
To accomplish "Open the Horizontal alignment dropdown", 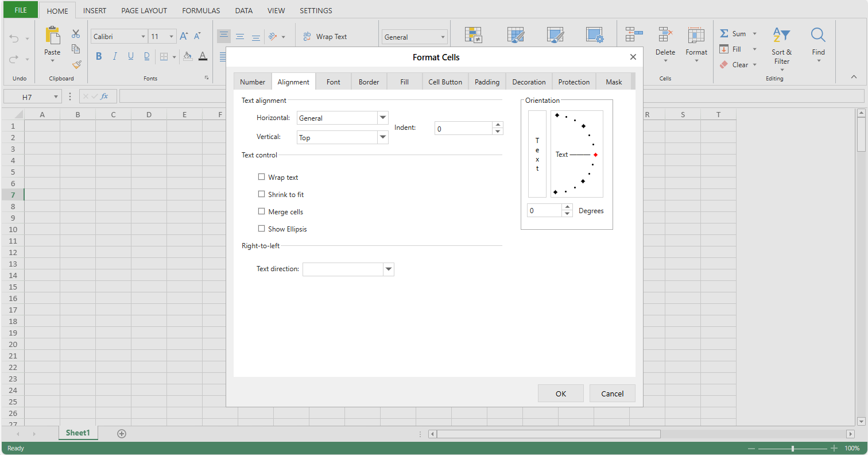I will click(383, 118).
